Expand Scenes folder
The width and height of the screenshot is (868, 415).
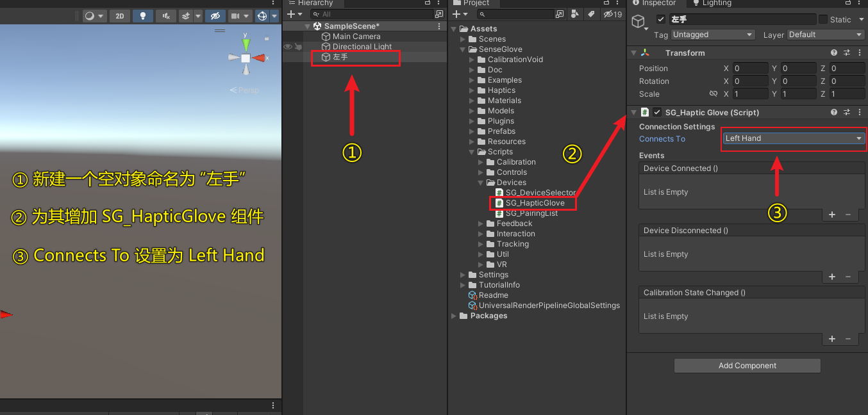[463, 39]
